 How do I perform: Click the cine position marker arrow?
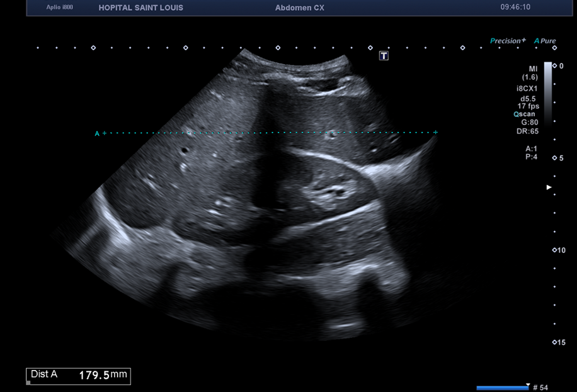[527, 383]
